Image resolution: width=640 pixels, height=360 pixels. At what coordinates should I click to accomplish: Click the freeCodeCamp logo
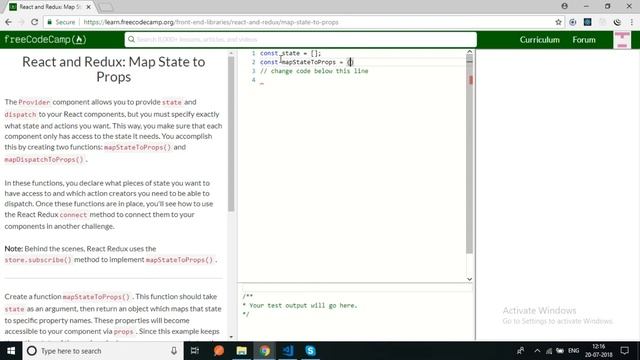45,40
